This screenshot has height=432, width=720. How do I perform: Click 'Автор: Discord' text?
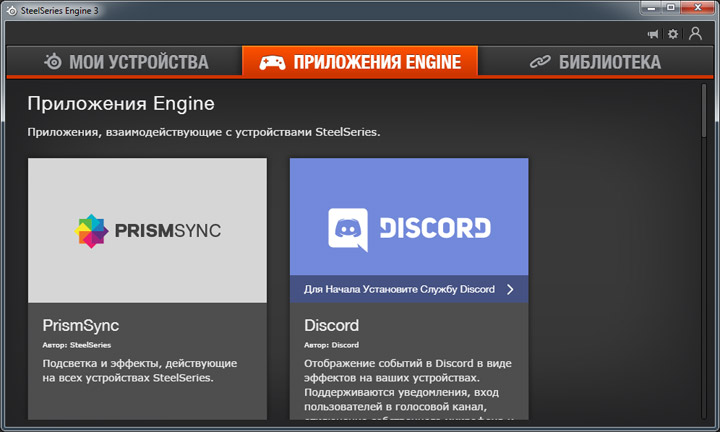click(x=332, y=345)
